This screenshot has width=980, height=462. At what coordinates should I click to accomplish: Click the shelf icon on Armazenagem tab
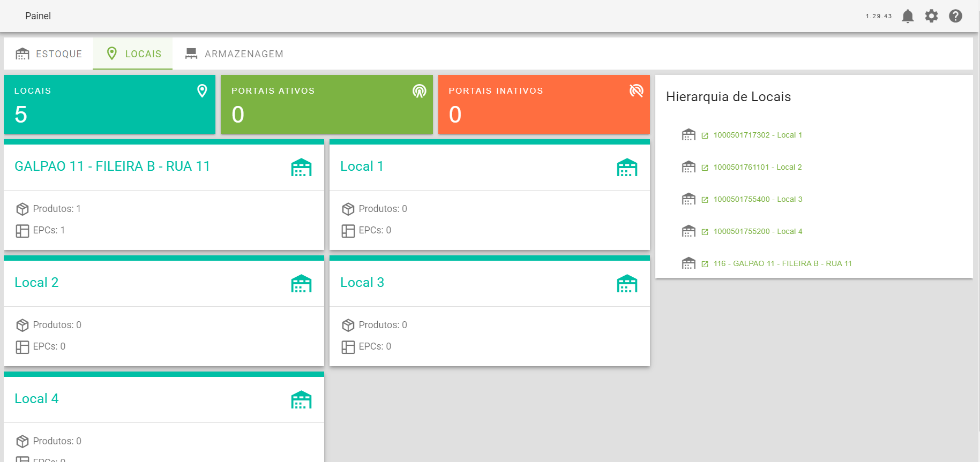(191, 54)
